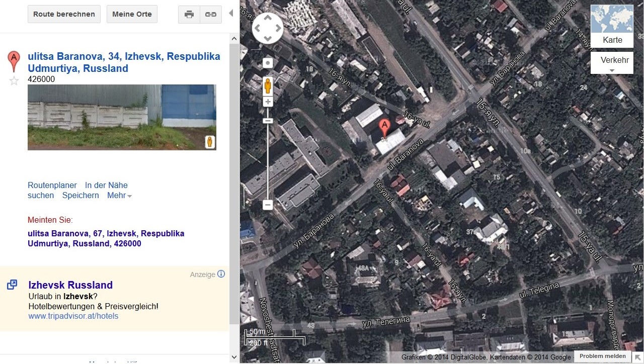Click the my location button on map
The width and height of the screenshot is (644, 364).
pos(268,63)
